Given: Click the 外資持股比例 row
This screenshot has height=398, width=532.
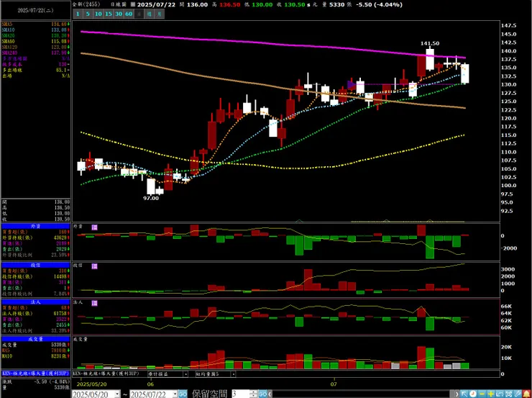Looking at the screenshot, I should click(x=36, y=255).
